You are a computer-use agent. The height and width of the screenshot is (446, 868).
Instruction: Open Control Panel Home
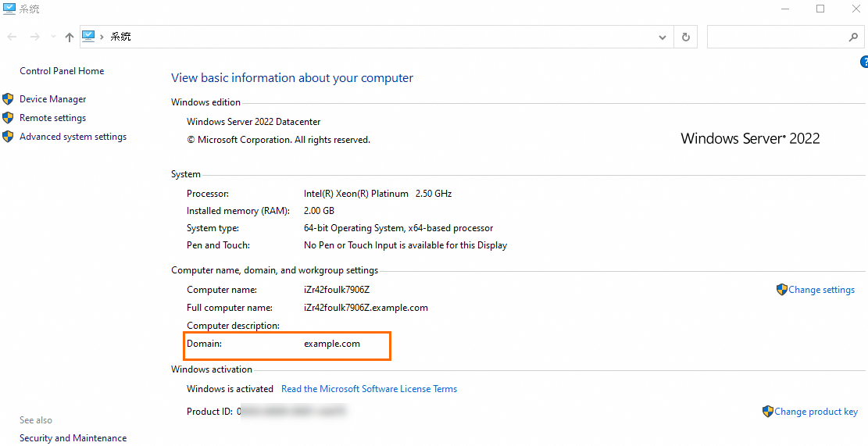tap(62, 71)
